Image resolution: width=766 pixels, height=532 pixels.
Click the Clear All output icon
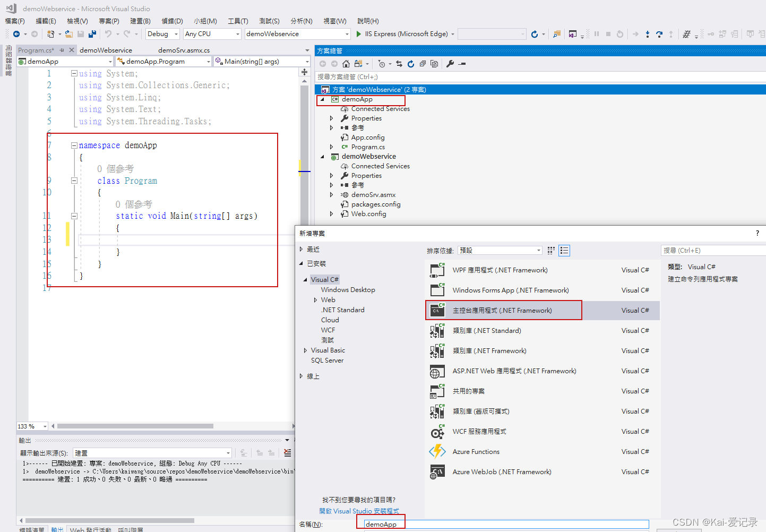tap(287, 453)
